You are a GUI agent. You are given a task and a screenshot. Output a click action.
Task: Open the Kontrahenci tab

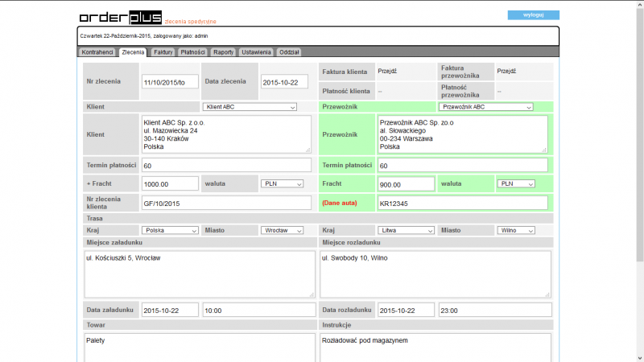tap(97, 52)
